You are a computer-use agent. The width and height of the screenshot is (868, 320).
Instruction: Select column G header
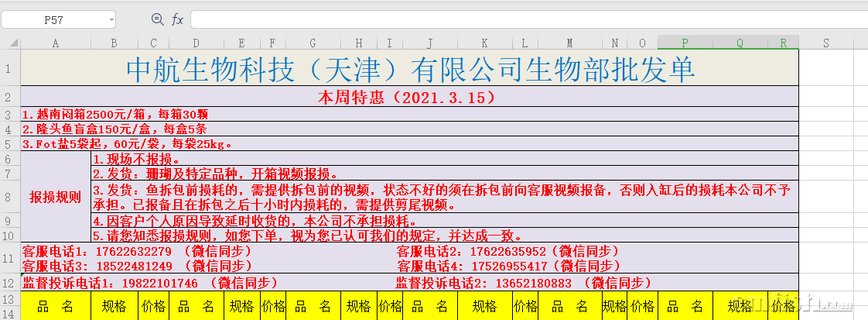coord(313,43)
